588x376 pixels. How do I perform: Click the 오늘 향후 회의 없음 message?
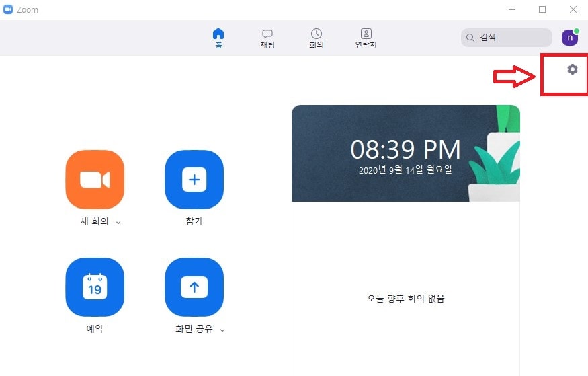tap(406, 299)
